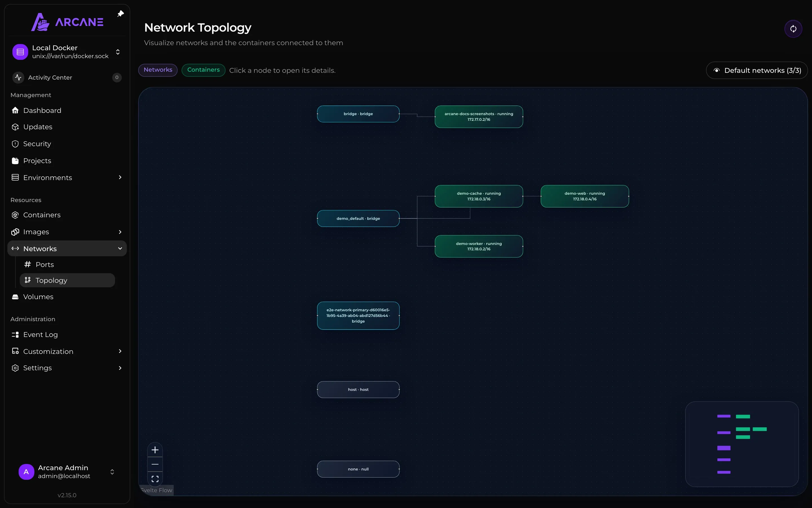Zoom out the topology canvas
Viewport: 812px width, 508px height.
[x=155, y=464]
